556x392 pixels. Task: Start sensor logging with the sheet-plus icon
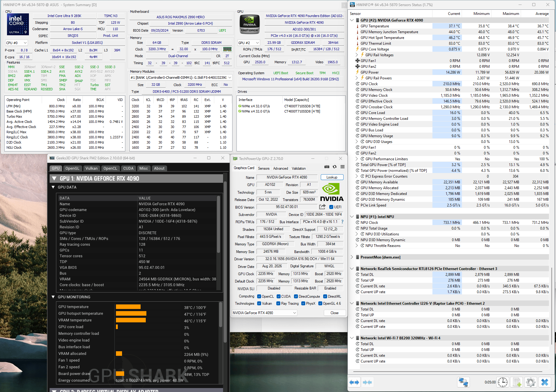click(517, 382)
